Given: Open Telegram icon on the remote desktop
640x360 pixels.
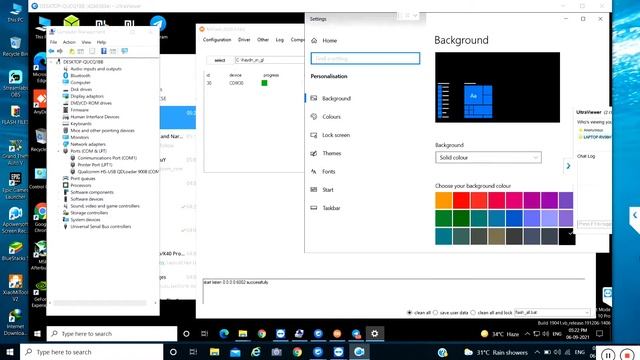Looking at the screenshot, I should 158,24.
